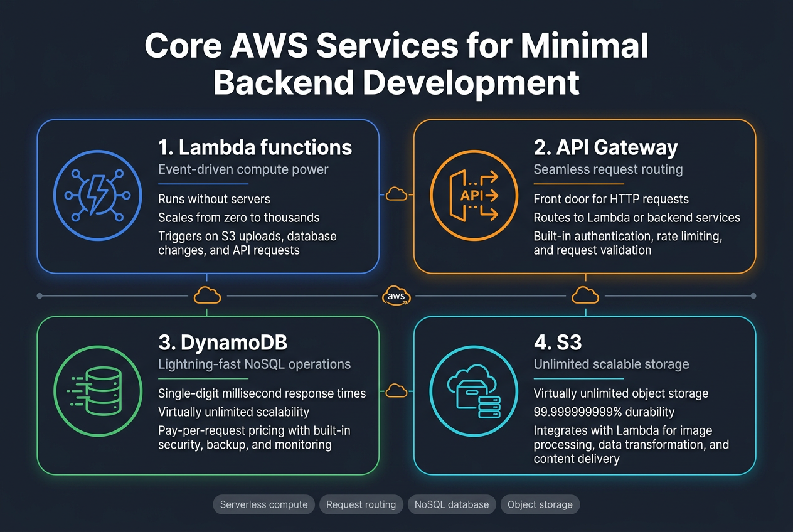The width and height of the screenshot is (793, 532).
Task: Click the cloud icon below the API Gateway card
Action: (x=585, y=295)
